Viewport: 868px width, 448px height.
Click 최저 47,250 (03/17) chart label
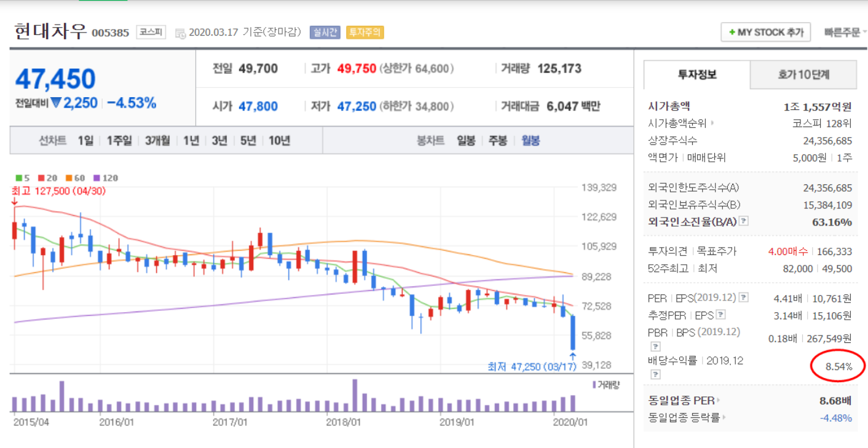[532, 366]
